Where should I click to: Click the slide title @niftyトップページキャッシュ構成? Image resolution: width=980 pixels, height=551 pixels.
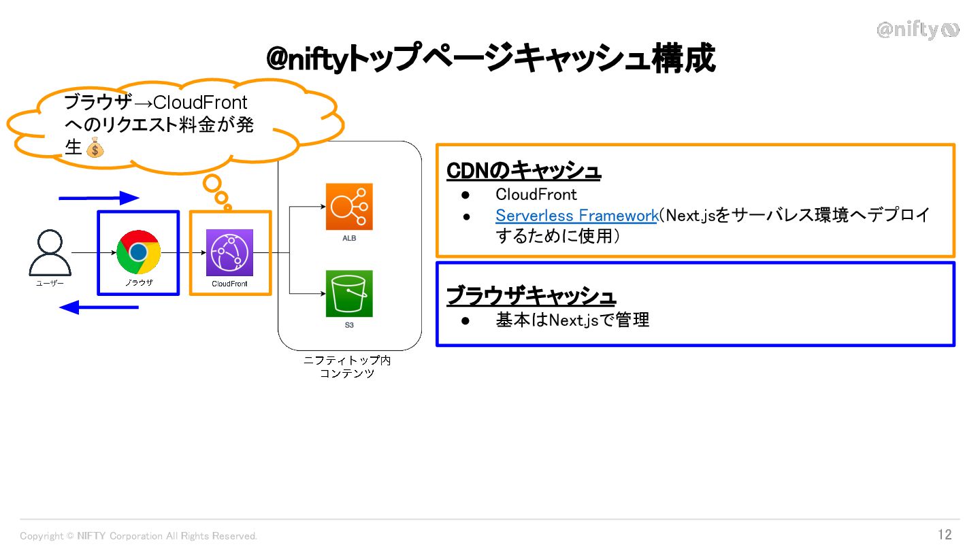(x=491, y=58)
